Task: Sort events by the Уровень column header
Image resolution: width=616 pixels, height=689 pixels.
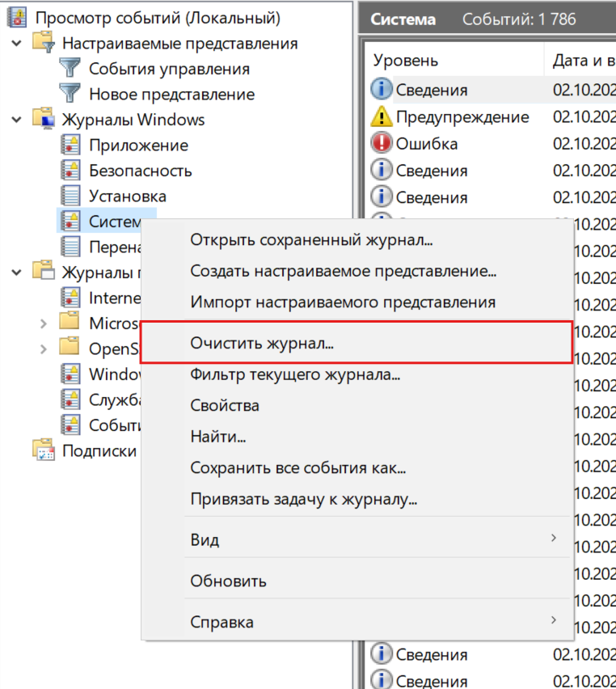Action: point(406,61)
